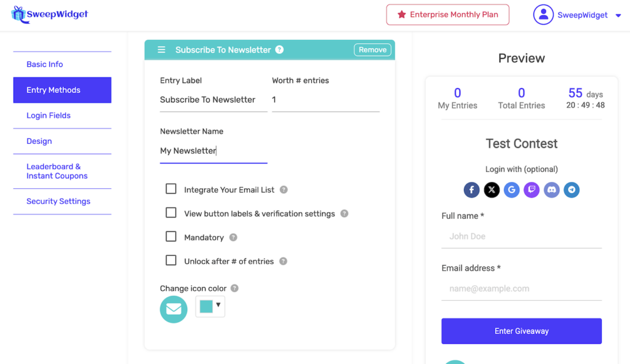Toggle View button labels & verification settings

tap(171, 213)
